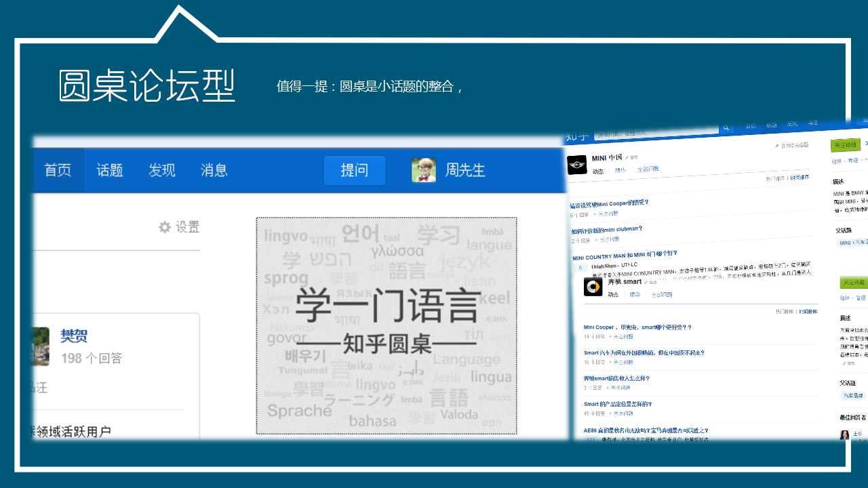The height and width of the screenshot is (488, 868).
Task: Open the 设置 settings link
Action: (x=188, y=227)
